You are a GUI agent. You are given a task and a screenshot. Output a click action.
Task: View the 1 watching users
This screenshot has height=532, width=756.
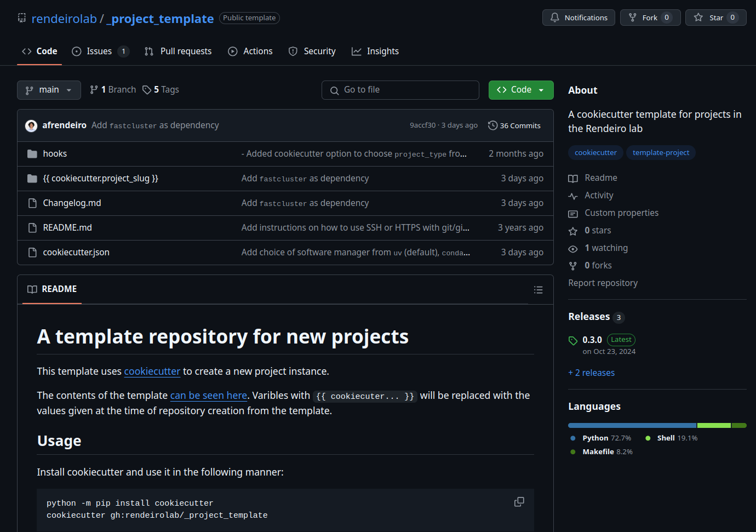pos(605,248)
